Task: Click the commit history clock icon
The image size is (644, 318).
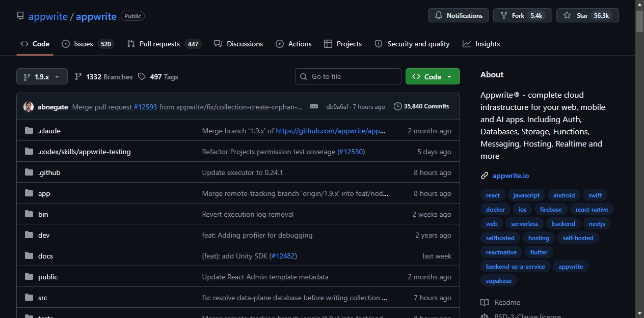Action: pyautogui.click(x=398, y=106)
